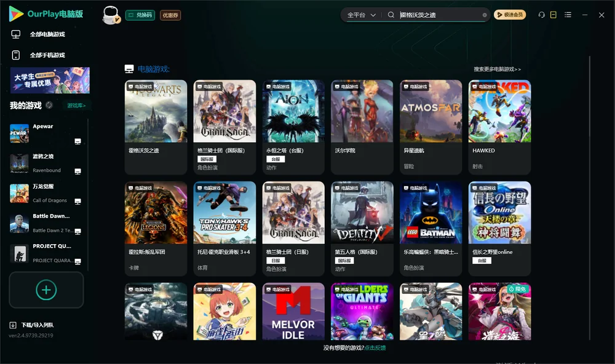
Task: Open the Builders of Giants card
Action: click(362, 312)
